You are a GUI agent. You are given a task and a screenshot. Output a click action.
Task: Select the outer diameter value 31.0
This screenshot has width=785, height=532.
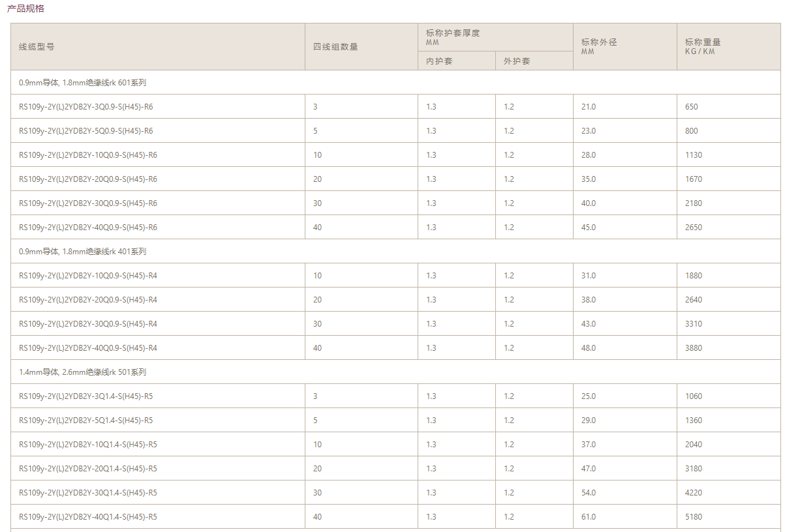point(589,276)
